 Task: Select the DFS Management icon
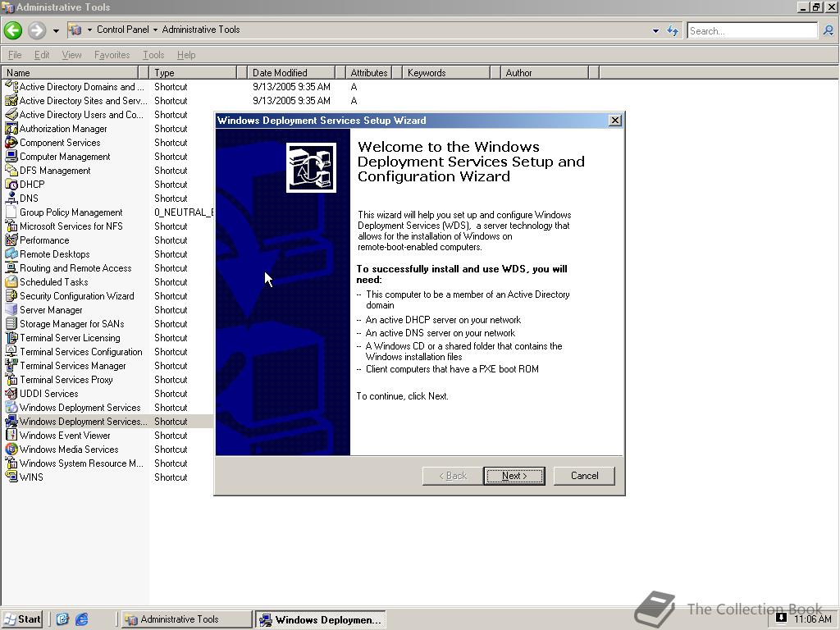coord(11,170)
